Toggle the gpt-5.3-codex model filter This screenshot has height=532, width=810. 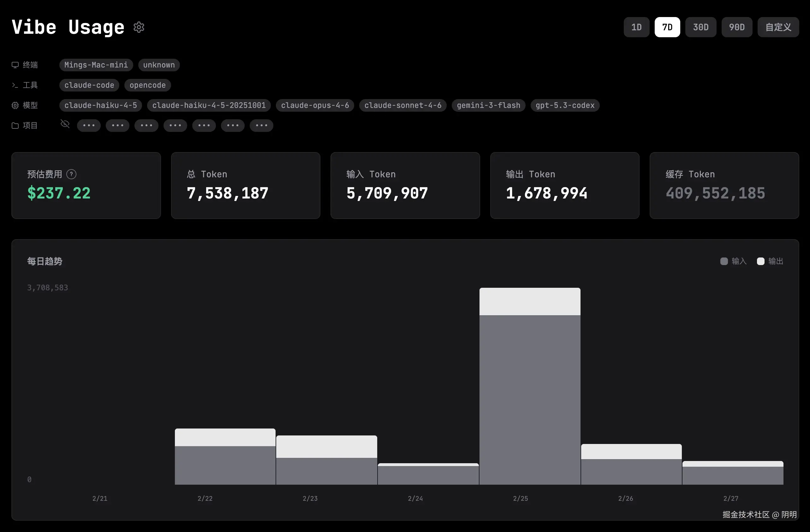(565, 105)
